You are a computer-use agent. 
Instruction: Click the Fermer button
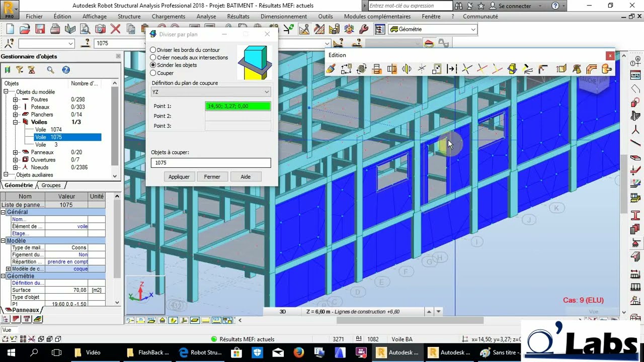tap(212, 176)
